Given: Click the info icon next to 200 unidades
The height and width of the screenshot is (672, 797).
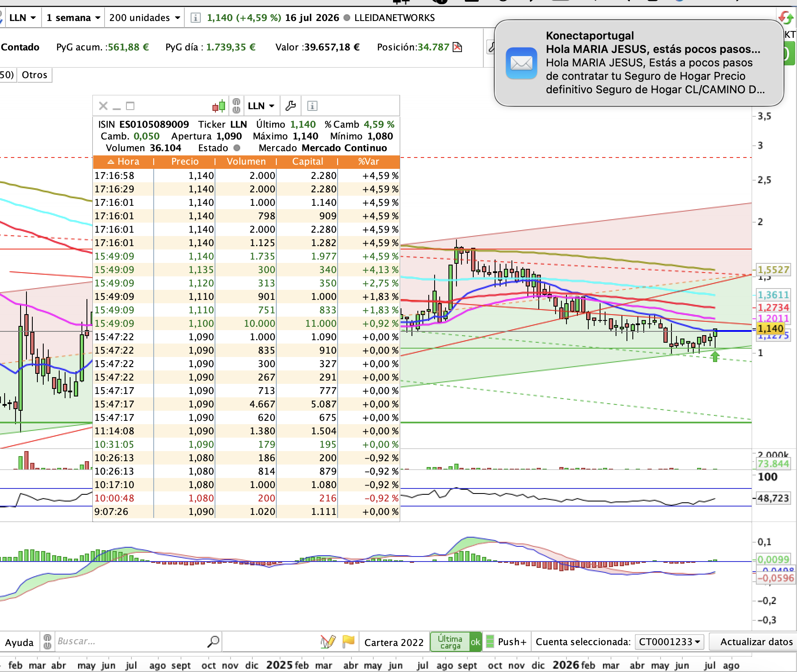Looking at the screenshot, I should click(195, 18).
